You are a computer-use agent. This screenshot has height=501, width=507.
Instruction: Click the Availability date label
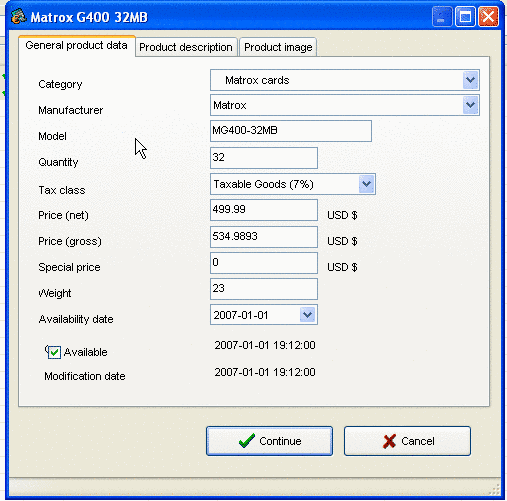pyautogui.click(x=76, y=319)
